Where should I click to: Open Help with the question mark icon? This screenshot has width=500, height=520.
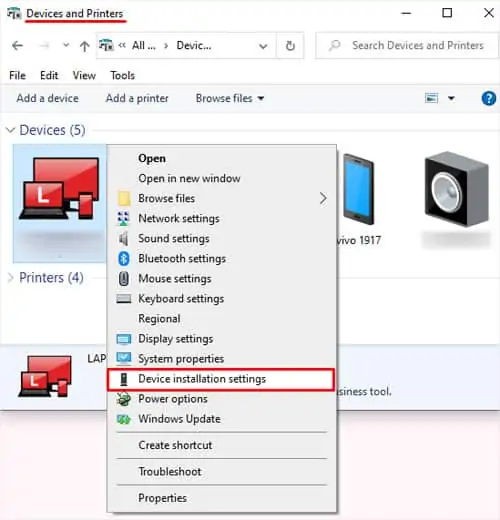click(489, 98)
